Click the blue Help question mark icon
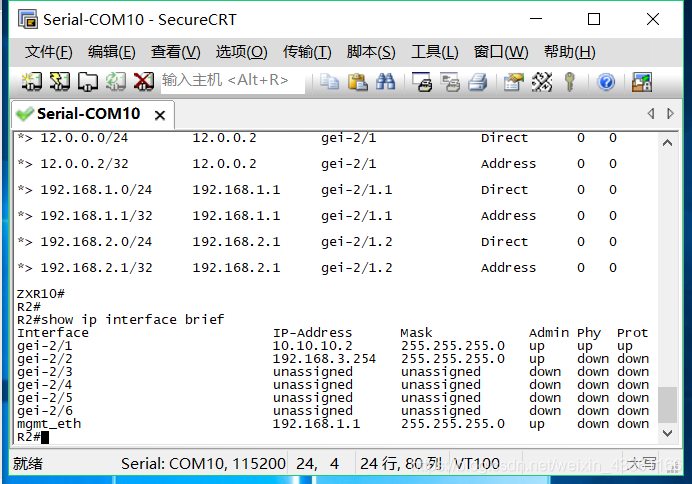Viewport: 692px width, 484px height. [x=606, y=82]
